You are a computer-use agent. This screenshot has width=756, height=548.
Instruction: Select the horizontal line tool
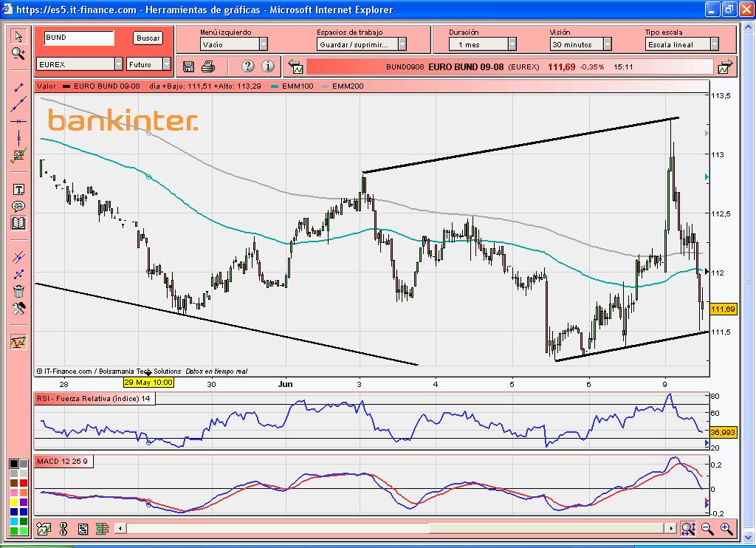18,122
